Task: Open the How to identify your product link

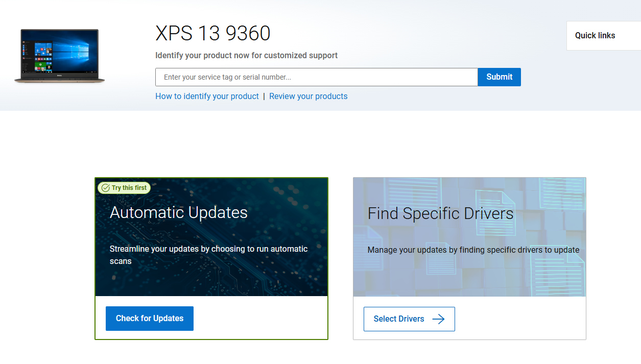Action: click(x=207, y=96)
